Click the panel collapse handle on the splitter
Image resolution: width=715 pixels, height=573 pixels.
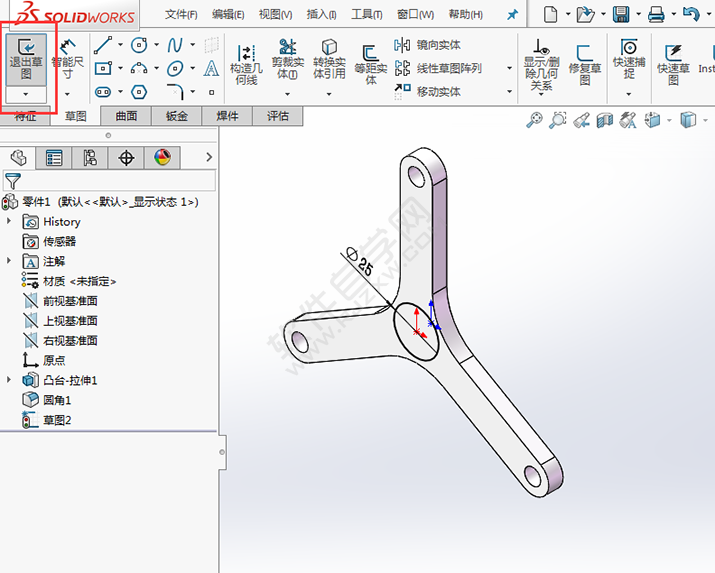[x=222, y=452]
